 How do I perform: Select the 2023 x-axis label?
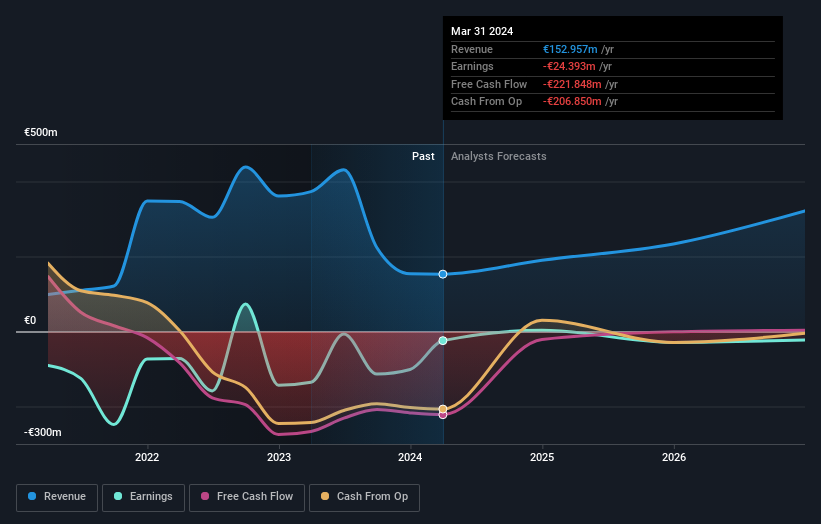tap(279, 458)
